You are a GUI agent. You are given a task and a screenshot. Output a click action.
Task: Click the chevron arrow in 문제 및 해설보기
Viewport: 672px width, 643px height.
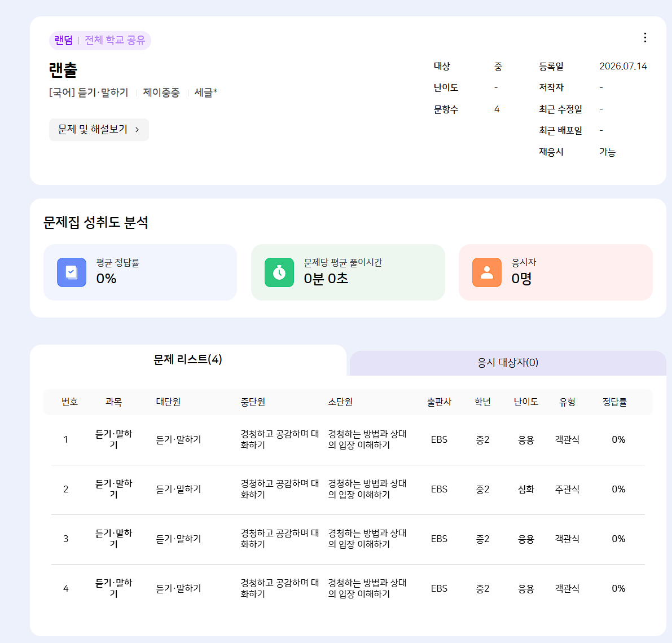coord(137,129)
